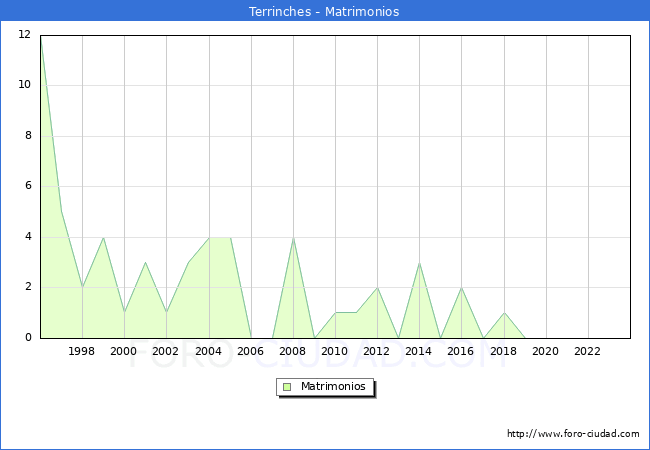Viewport: 650px width, 450px height.
Task: Click the y-axis label 12
Action: pos(25,34)
